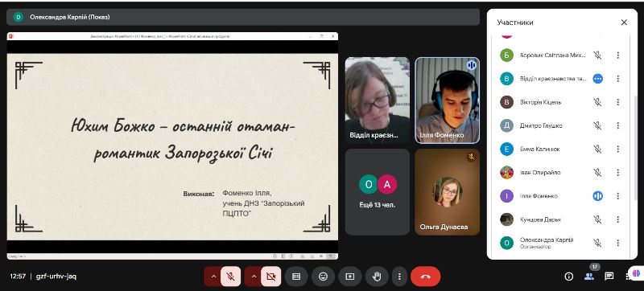
Task: Click blue Е avatar of Емма Калинюк
Action: click(507, 150)
